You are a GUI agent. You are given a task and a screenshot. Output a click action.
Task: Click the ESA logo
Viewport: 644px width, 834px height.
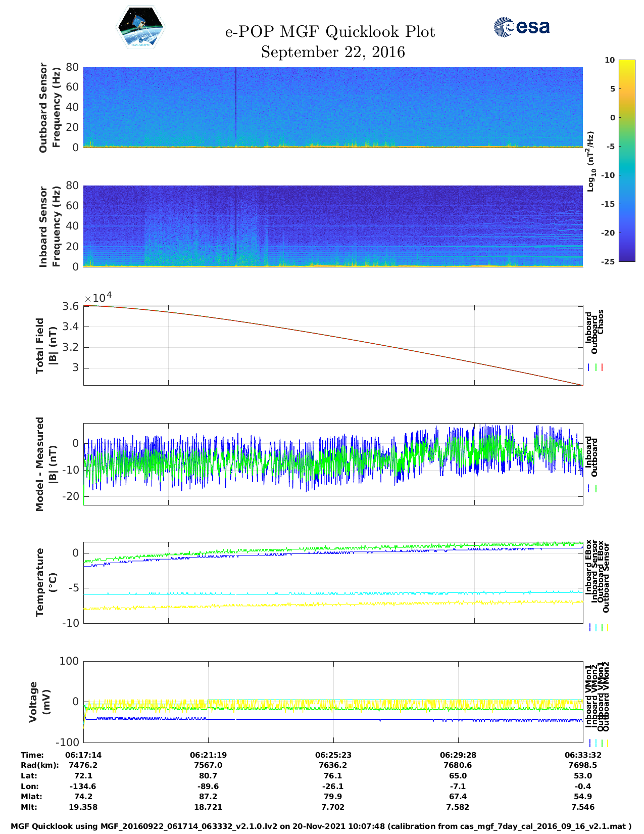(x=522, y=27)
